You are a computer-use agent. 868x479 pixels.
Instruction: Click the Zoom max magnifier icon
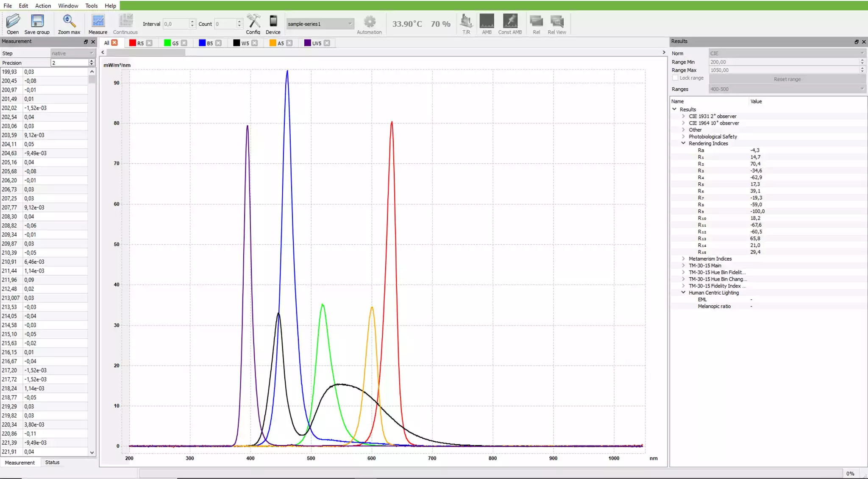click(69, 21)
